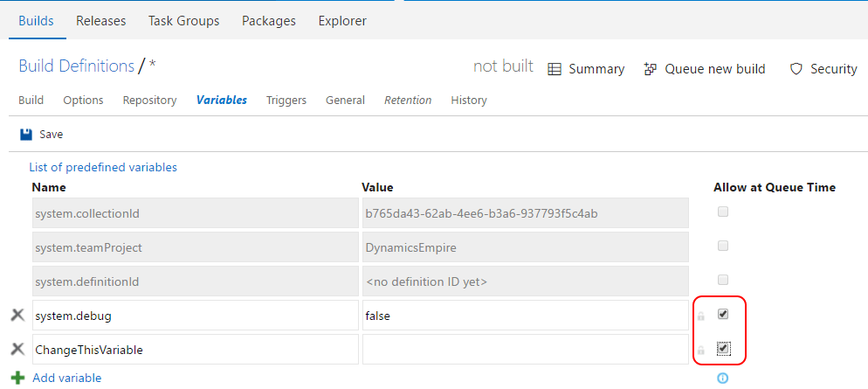Viewport: 868px width, 389px height.
Task: Click the system.debug value field
Action: point(524,316)
